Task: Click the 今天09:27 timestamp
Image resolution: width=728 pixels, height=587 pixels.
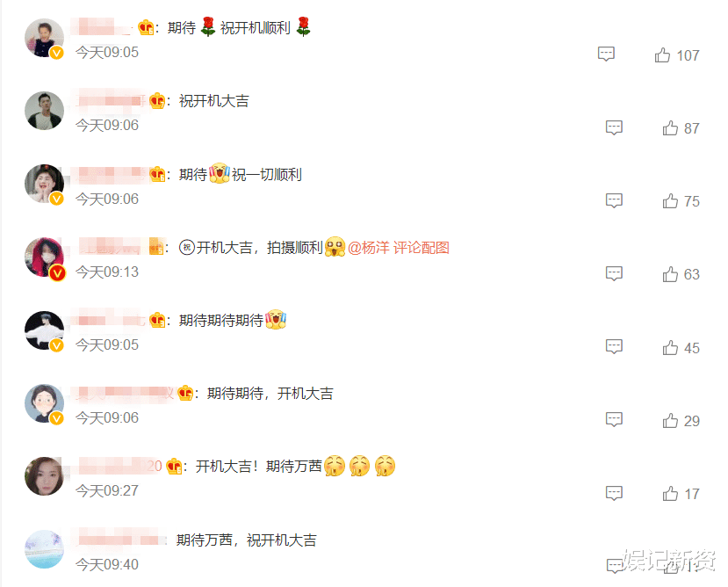Action: 107,491
